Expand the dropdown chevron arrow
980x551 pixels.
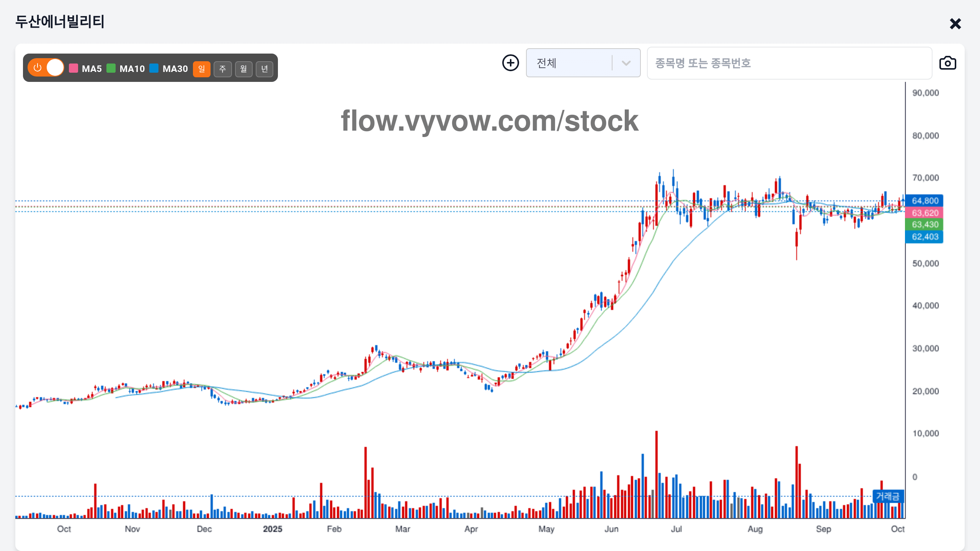click(x=626, y=63)
